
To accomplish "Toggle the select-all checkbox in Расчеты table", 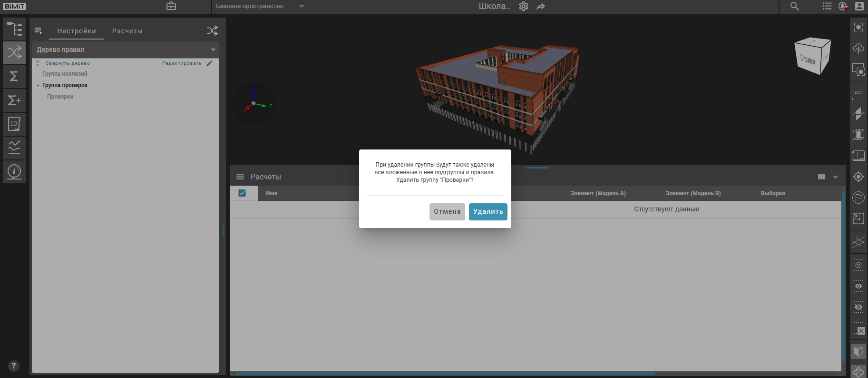I will [242, 193].
